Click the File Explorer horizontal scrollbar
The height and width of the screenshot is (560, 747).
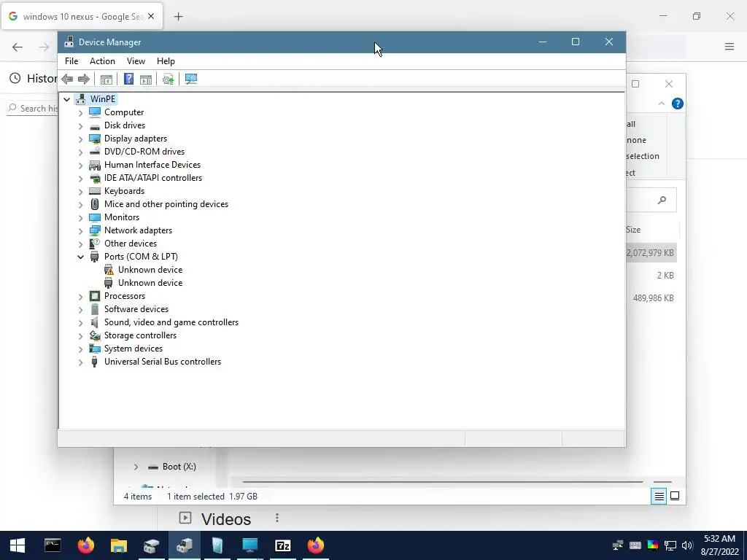click(443, 482)
